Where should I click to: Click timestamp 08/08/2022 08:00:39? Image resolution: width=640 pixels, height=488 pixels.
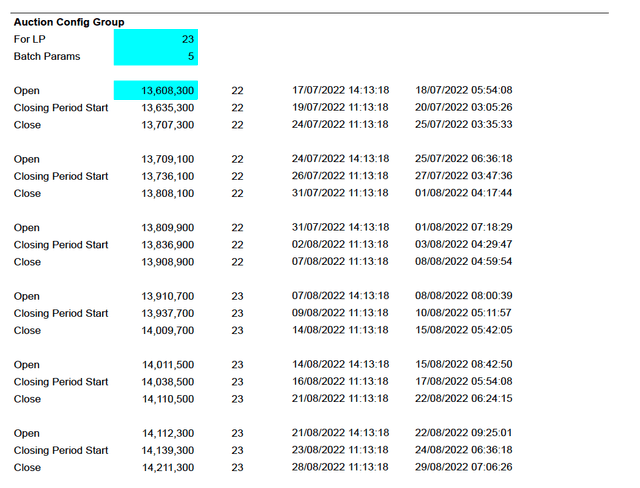coord(464,296)
